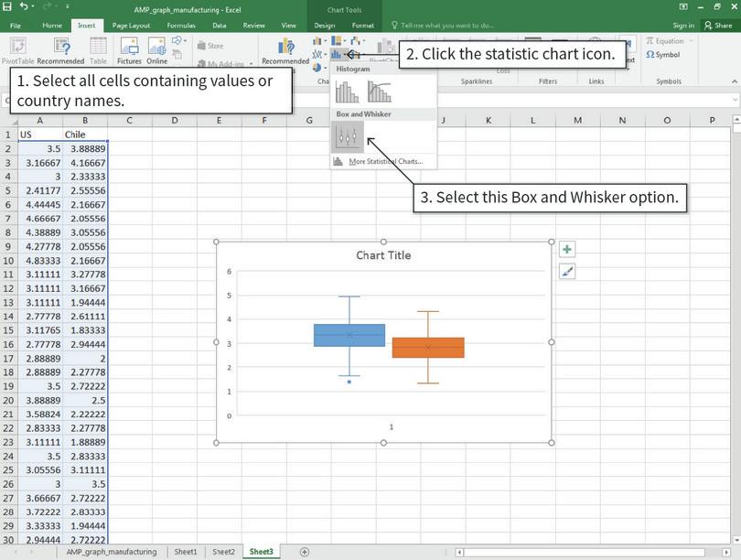
Task: Click the Ribbon Display Options icon
Action: (683, 6)
